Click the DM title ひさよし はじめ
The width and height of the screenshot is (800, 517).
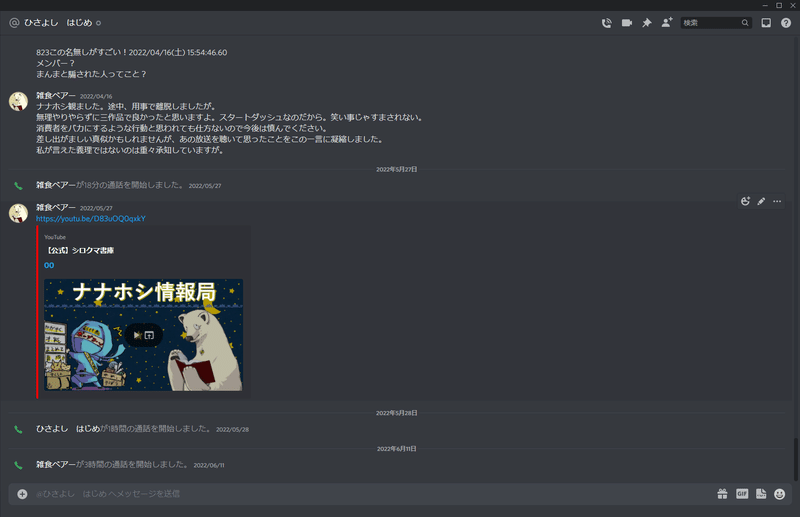coord(58,23)
